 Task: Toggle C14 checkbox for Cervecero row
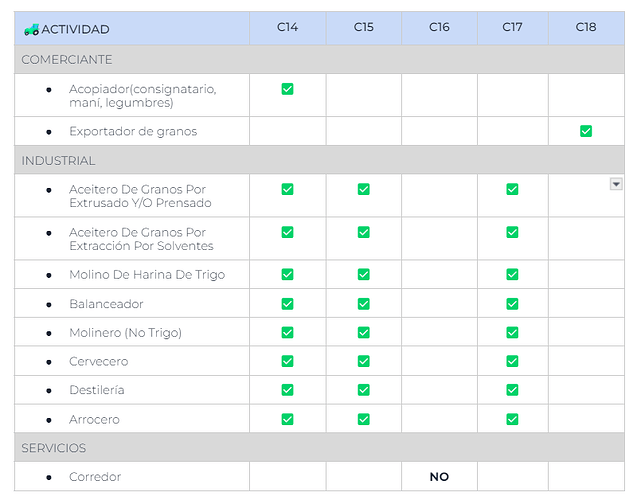[x=287, y=361]
